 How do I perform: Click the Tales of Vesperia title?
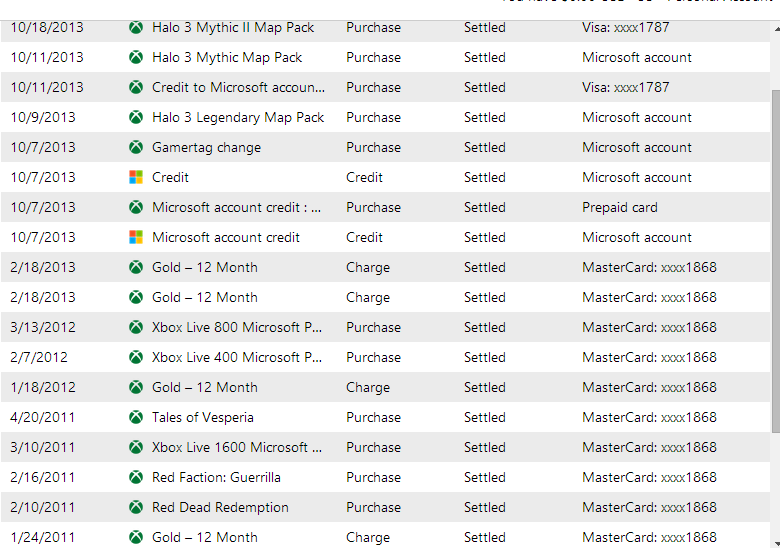click(203, 417)
